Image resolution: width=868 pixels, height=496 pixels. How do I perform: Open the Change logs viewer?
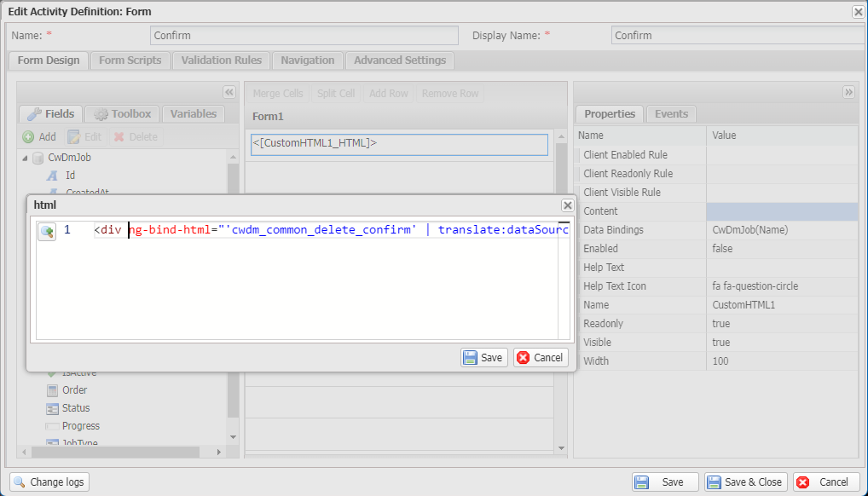click(x=49, y=482)
